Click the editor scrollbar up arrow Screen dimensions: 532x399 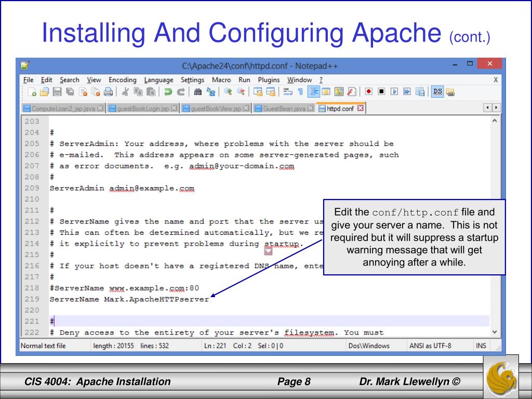[x=495, y=121]
